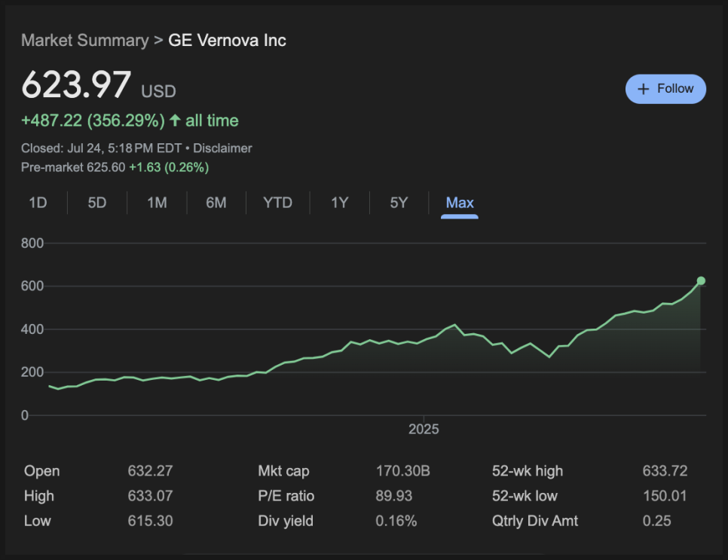728x560 pixels.
Task: Show the 1Y chart range
Action: click(339, 203)
